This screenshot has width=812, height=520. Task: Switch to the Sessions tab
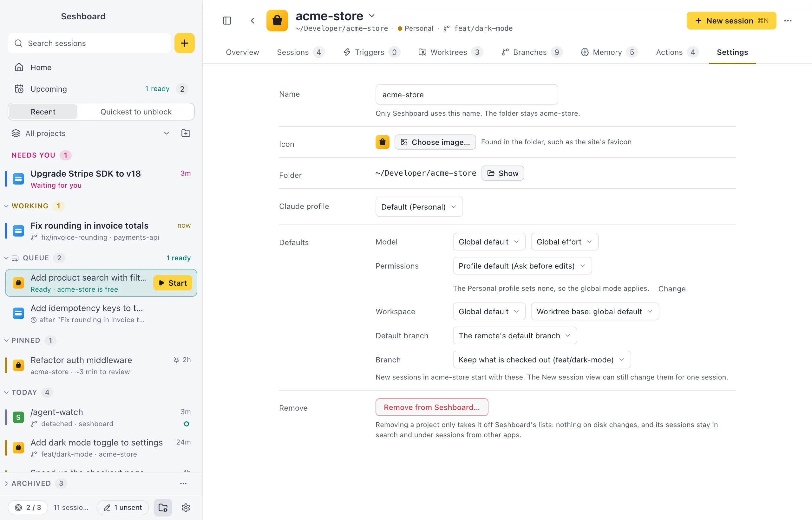pyautogui.click(x=301, y=52)
